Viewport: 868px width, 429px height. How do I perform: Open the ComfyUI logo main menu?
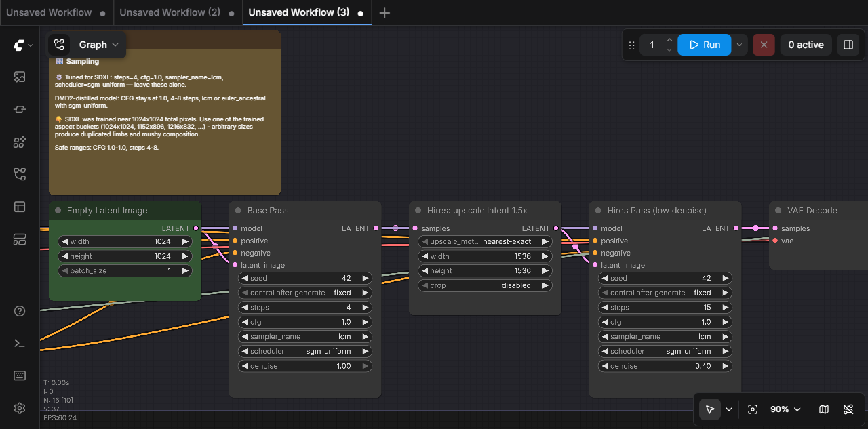coord(20,45)
